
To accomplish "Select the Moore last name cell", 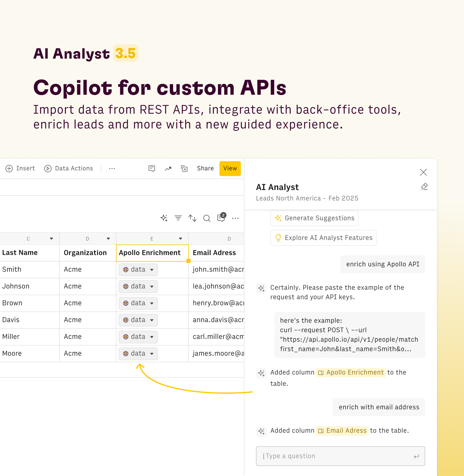I will pos(30,354).
